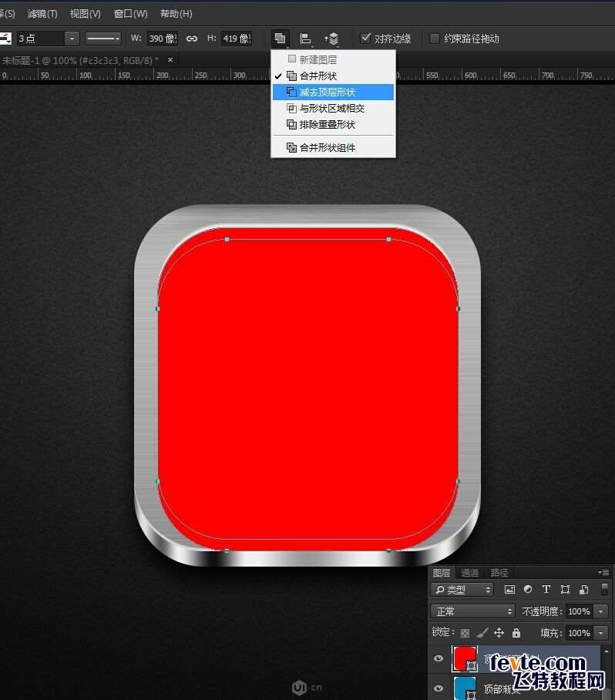
Task: Click the stroke color swatch at left of options bar
Action: [5, 39]
